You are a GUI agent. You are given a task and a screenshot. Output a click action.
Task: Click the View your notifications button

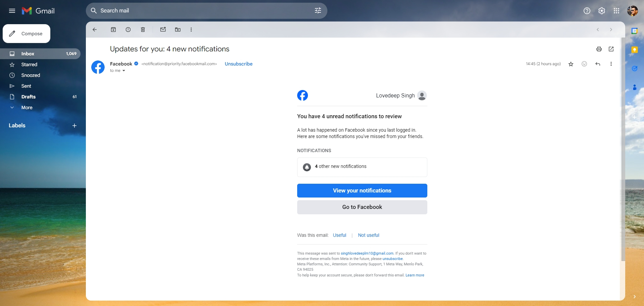pyautogui.click(x=362, y=190)
